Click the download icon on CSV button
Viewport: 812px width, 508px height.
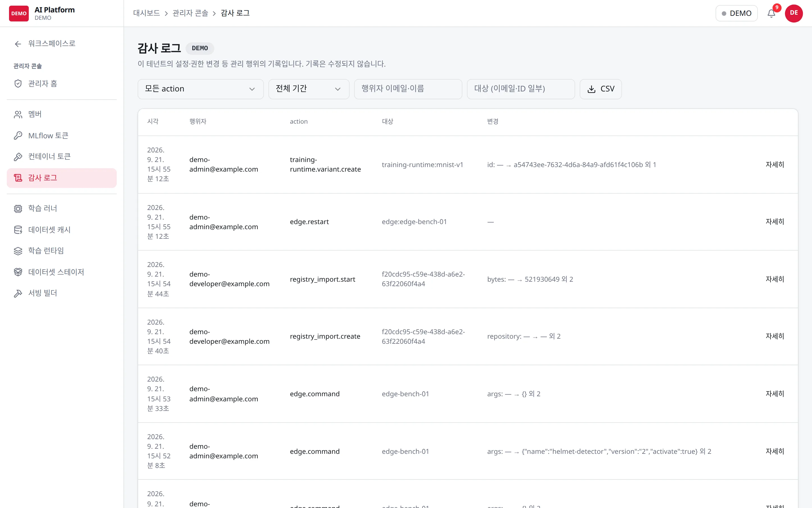pyautogui.click(x=592, y=89)
